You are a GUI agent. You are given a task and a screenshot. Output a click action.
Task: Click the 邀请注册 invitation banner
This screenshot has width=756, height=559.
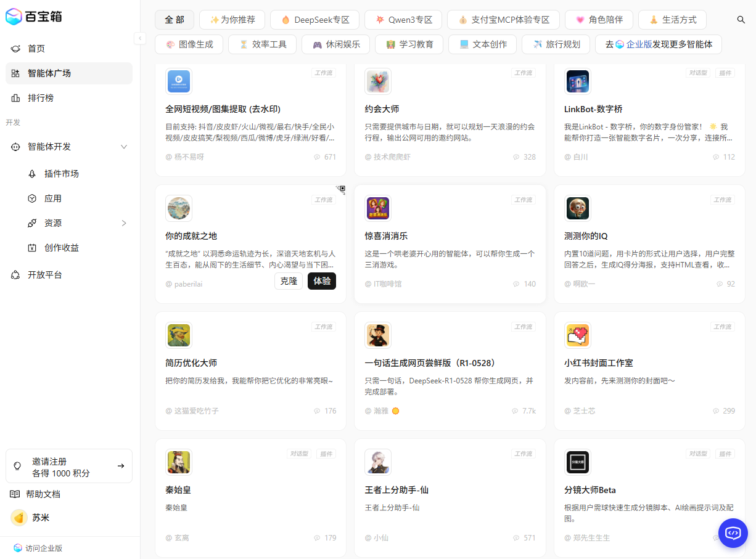tap(69, 466)
